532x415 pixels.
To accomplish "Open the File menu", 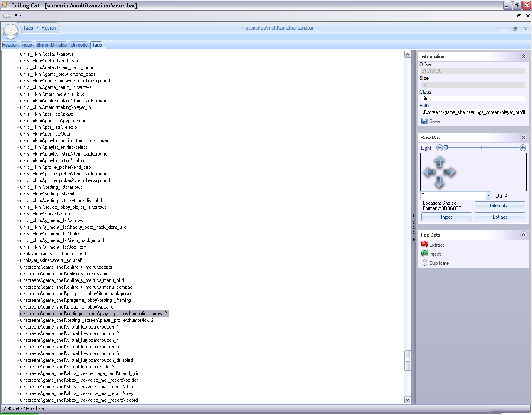I will point(17,16).
